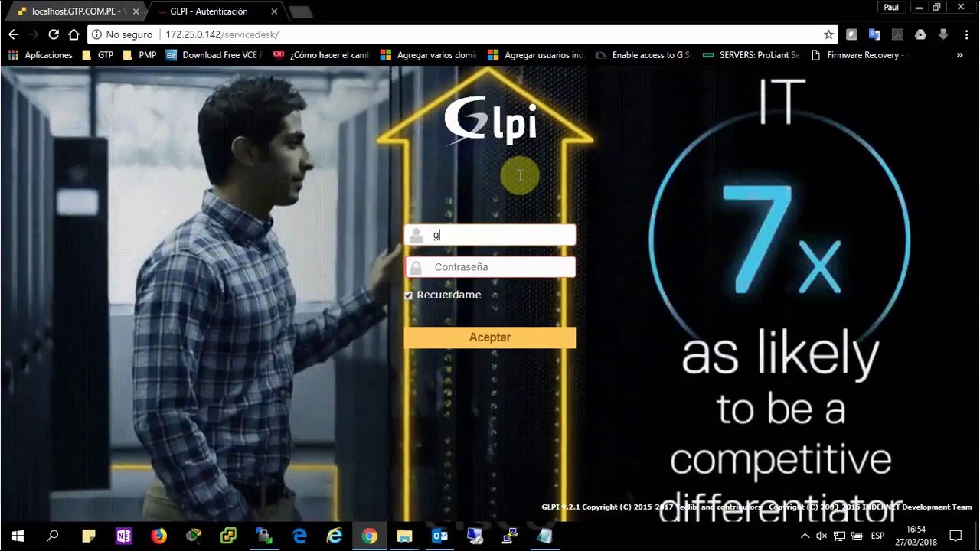
Task: Open the PMP bookmarks folder
Action: [139, 55]
